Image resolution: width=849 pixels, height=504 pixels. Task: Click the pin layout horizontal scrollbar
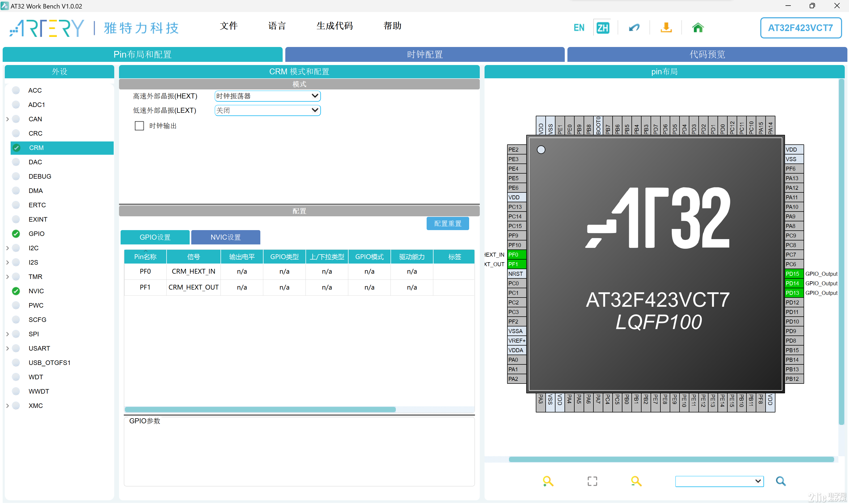point(671,459)
